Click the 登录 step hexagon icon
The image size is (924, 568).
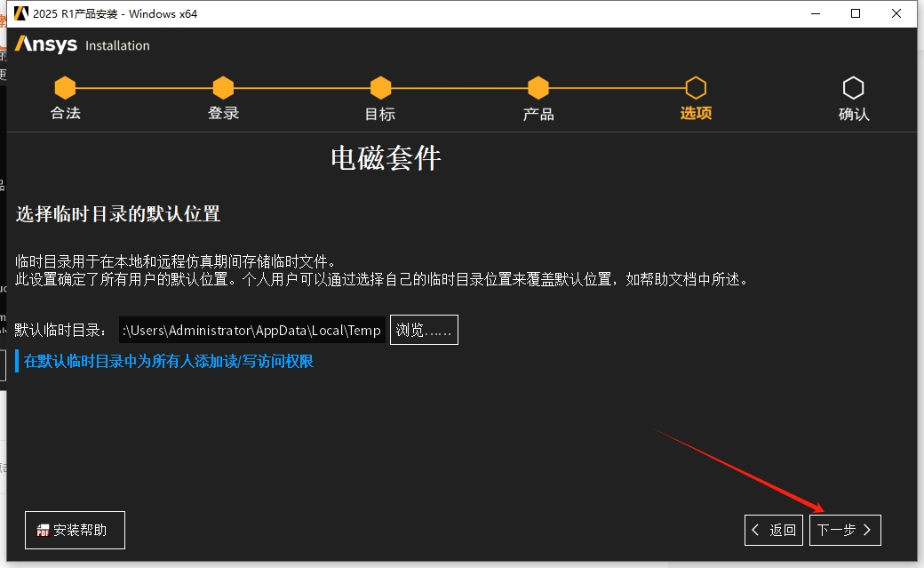click(x=223, y=88)
